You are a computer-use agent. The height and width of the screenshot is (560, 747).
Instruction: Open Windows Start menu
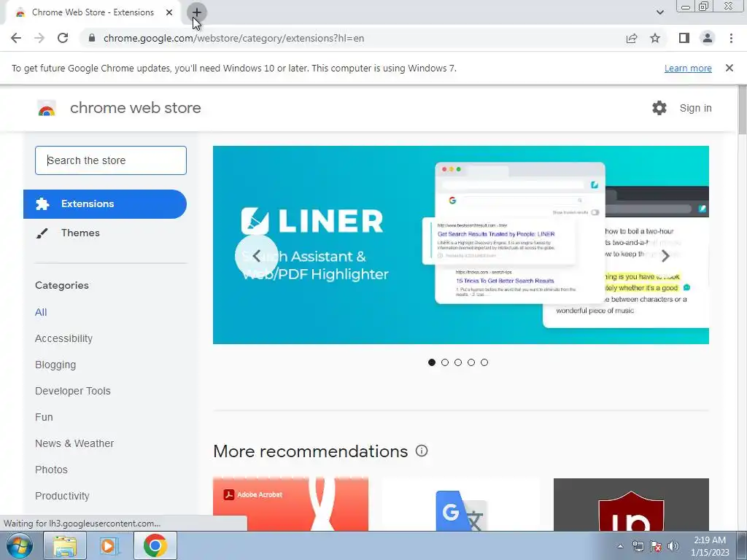20,545
